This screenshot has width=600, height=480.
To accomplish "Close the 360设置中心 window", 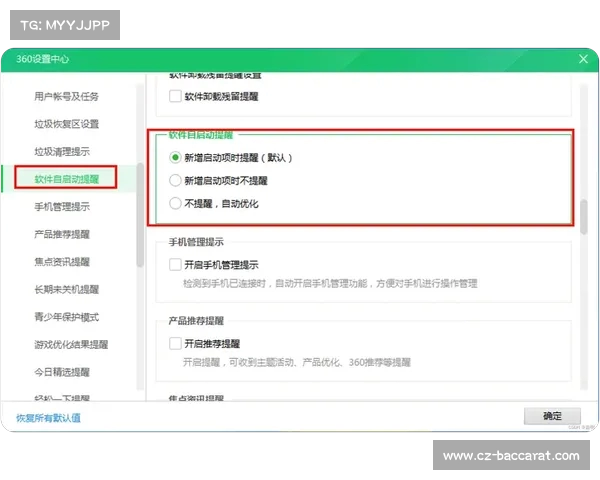I will click(x=583, y=59).
